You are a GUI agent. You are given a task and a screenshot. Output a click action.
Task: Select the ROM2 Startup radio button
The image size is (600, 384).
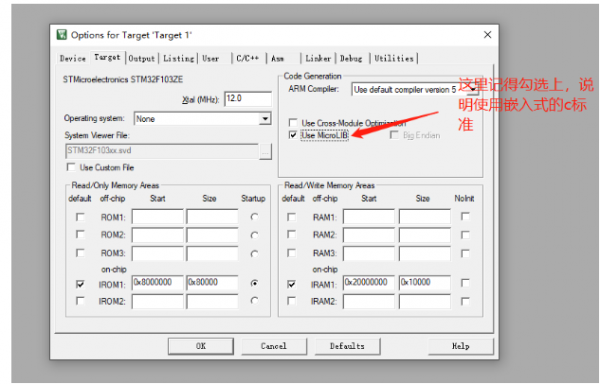[254, 235]
